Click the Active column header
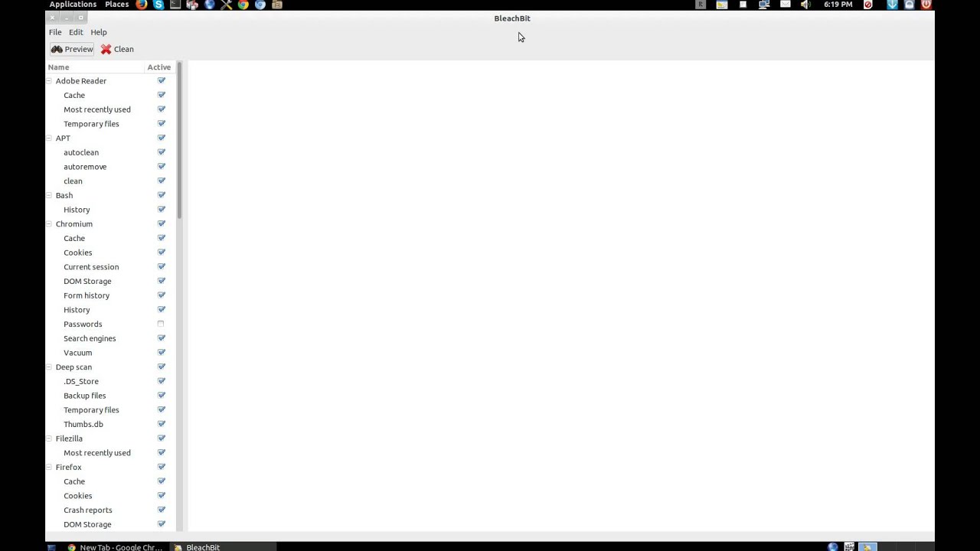 [160, 67]
